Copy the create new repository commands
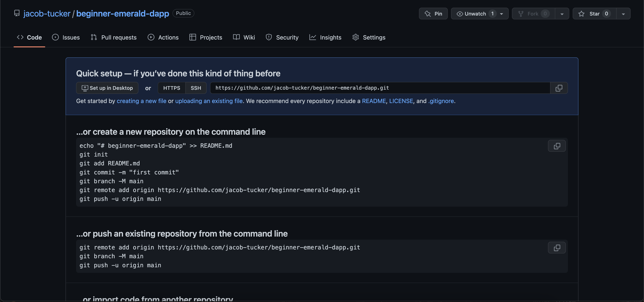The image size is (644, 302). 557,146
